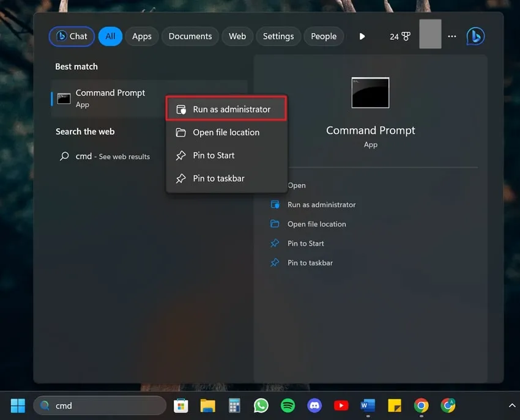Click the shield icon beside Run as administrator in the context menu

180,109
